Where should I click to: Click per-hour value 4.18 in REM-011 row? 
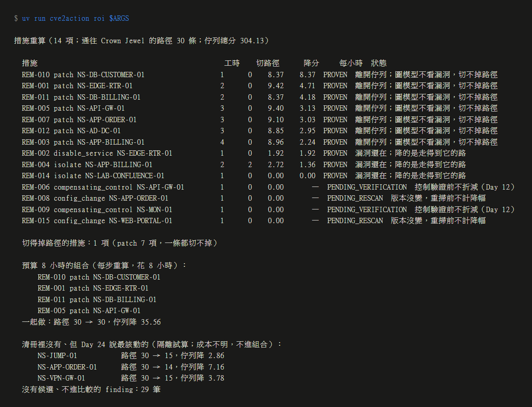point(308,97)
